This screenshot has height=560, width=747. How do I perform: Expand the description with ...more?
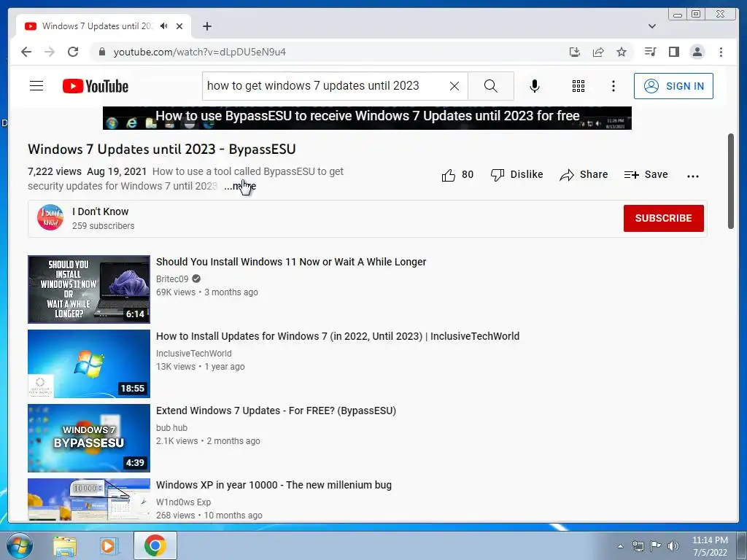pyautogui.click(x=240, y=186)
